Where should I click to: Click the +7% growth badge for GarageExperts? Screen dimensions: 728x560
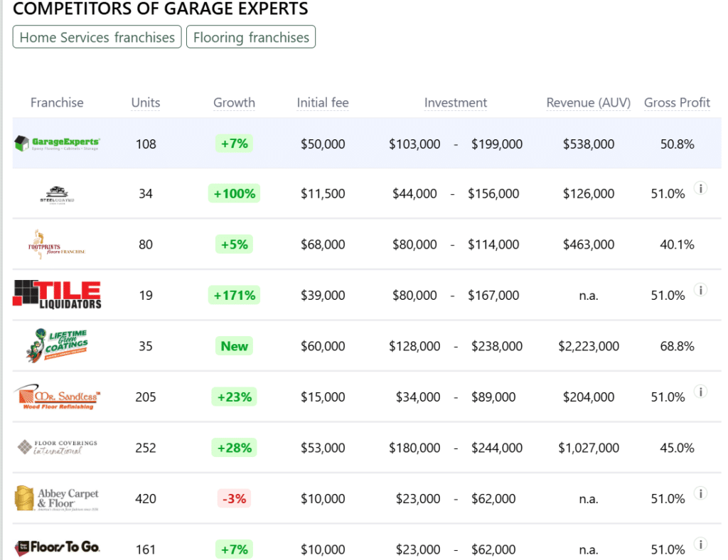[234, 144]
